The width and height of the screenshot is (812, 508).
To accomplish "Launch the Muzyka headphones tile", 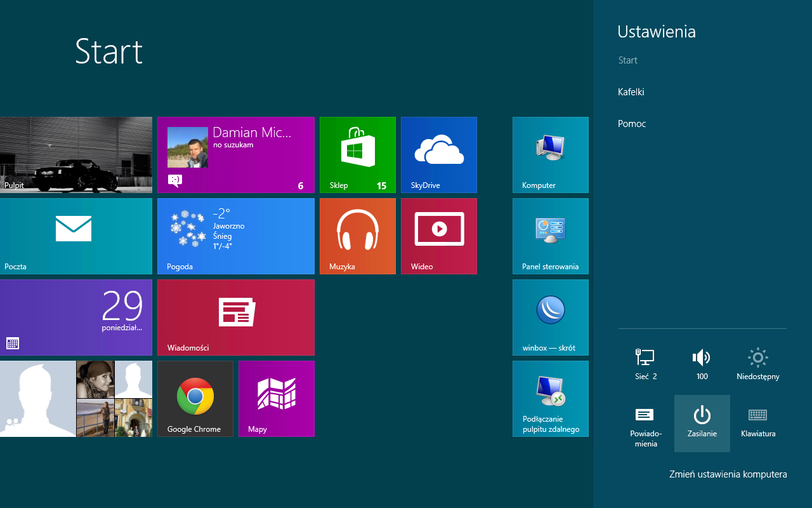I will (357, 236).
